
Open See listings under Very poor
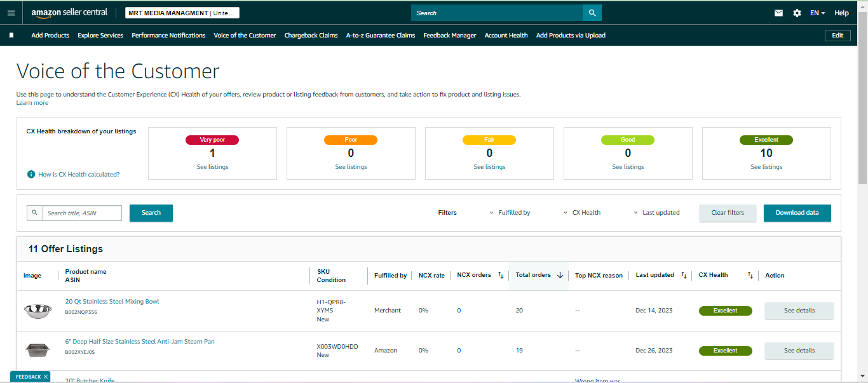click(x=212, y=167)
